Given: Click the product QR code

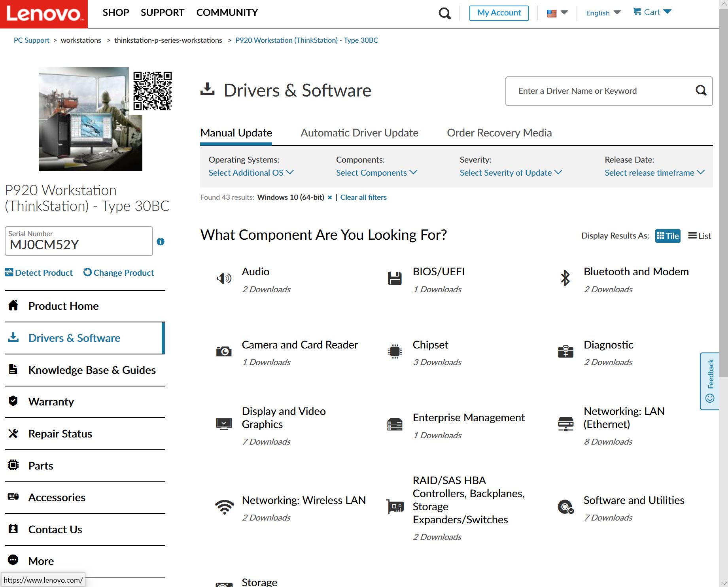Looking at the screenshot, I should click(x=152, y=91).
